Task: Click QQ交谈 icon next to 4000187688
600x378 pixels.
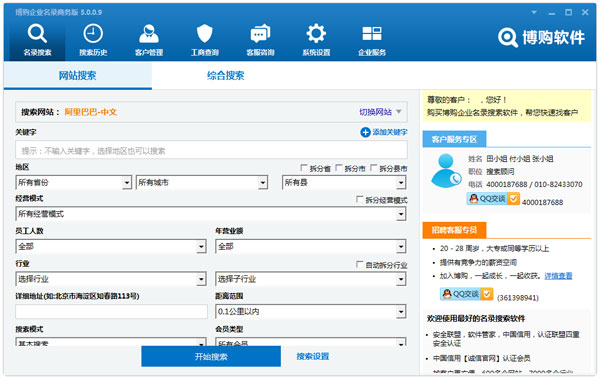Action: click(493, 199)
